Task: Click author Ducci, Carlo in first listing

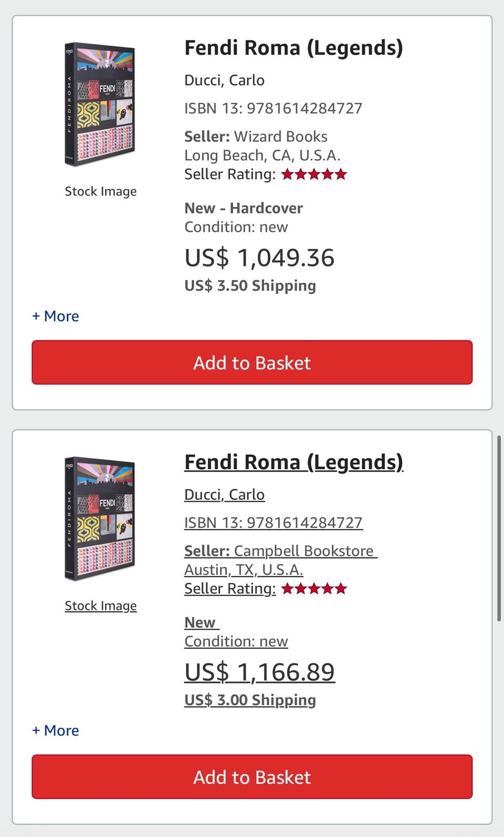Action: point(224,80)
